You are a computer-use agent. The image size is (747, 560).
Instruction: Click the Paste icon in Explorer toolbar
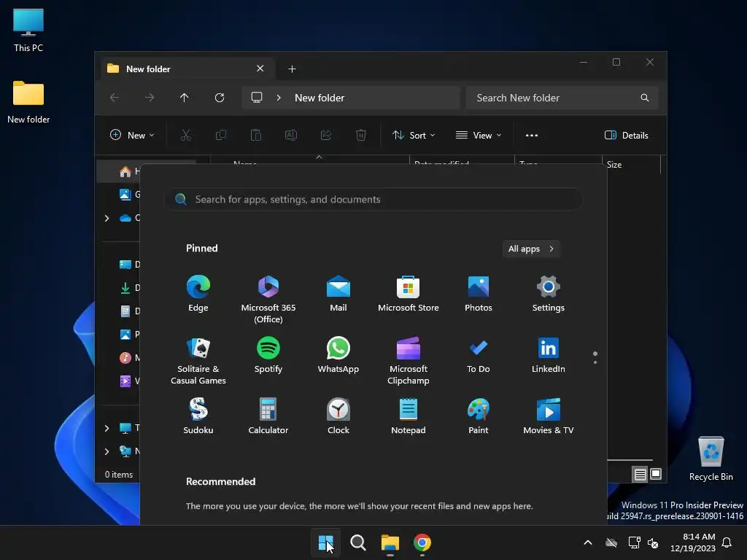point(256,135)
